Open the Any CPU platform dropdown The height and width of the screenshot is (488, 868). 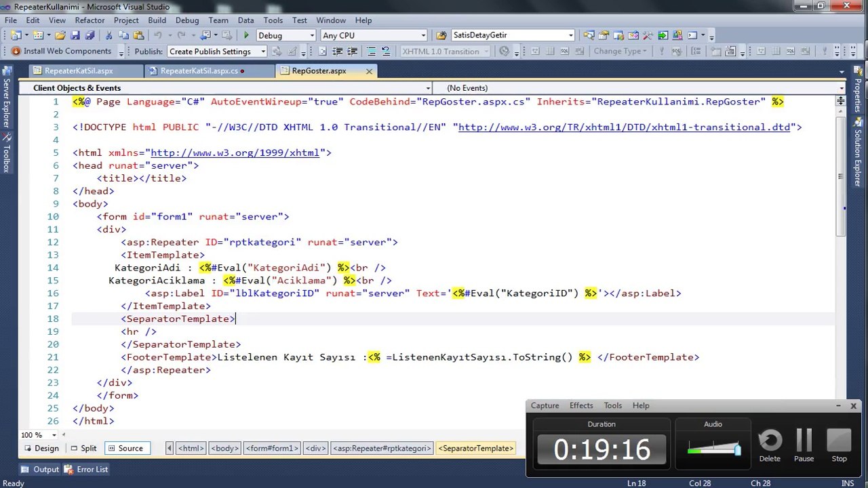pos(423,35)
